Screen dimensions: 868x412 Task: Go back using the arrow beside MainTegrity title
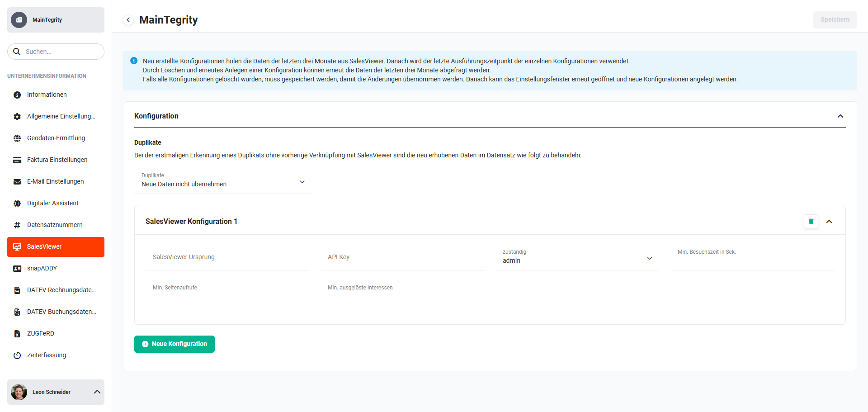(128, 20)
